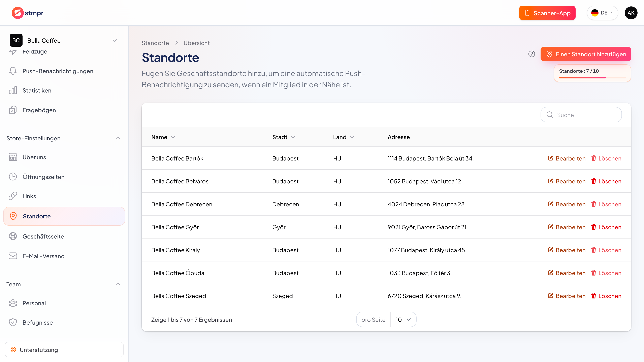644x362 pixels.
Task: Click the BC store avatar badge
Action: point(16,40)
